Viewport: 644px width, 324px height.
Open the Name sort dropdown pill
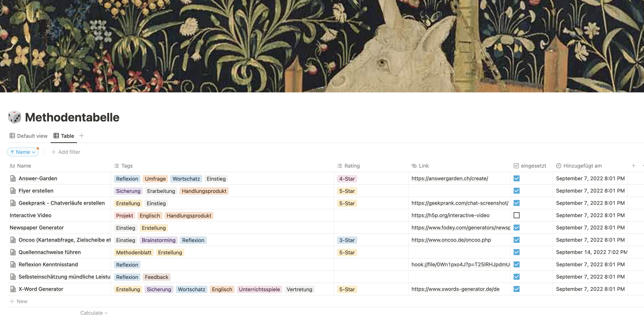click(x=23, y=152)
